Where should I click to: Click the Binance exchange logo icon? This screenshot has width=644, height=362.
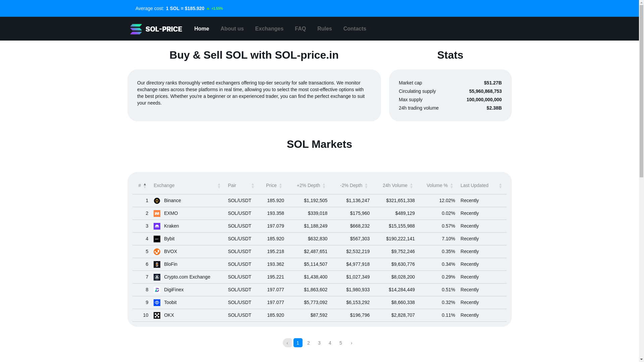pos(157,201)
